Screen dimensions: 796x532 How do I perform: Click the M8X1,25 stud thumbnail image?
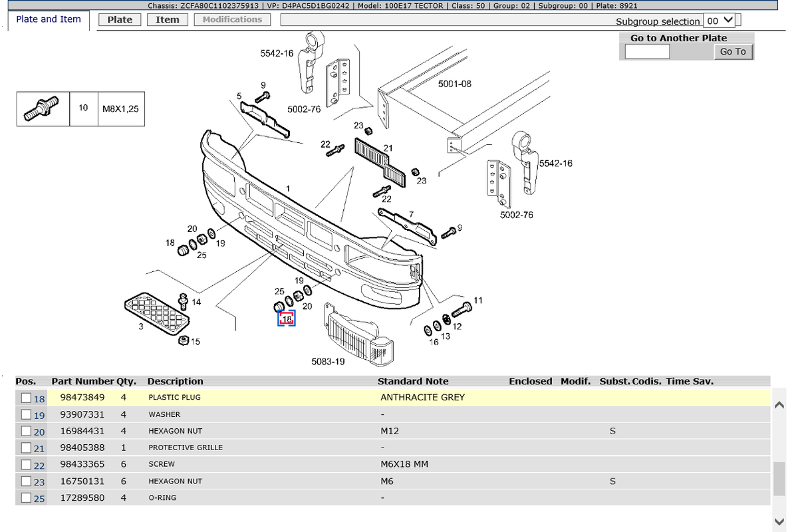click(43, 108)
